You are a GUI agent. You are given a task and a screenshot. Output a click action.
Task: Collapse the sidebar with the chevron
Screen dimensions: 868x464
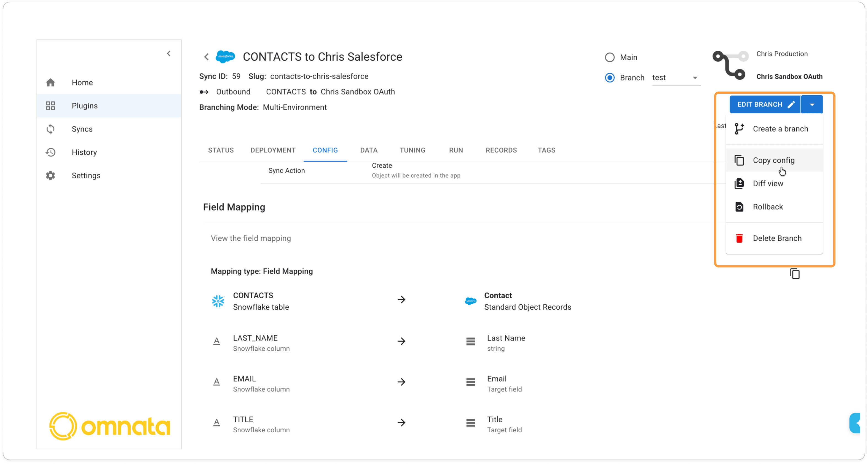tap(169, 53)
